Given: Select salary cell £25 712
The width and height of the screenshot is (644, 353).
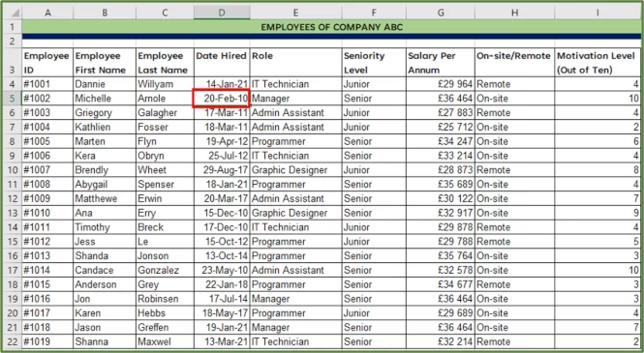Looking at the screenshot, I should 441,127.
